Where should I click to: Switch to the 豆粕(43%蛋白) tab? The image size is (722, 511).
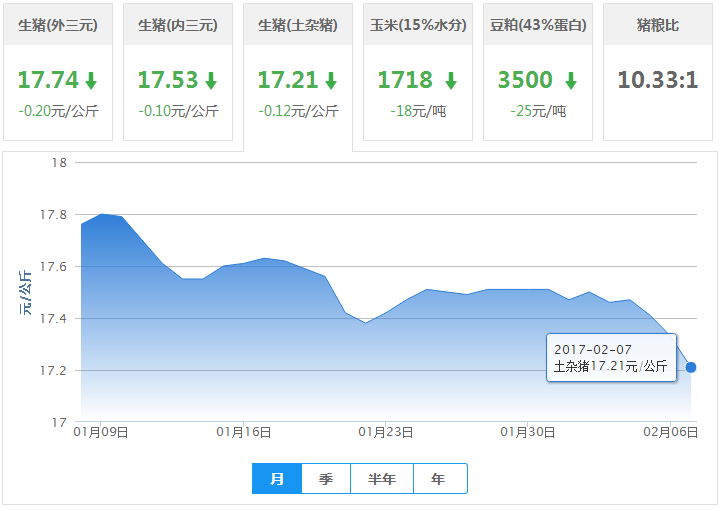(x=537, y=25)
